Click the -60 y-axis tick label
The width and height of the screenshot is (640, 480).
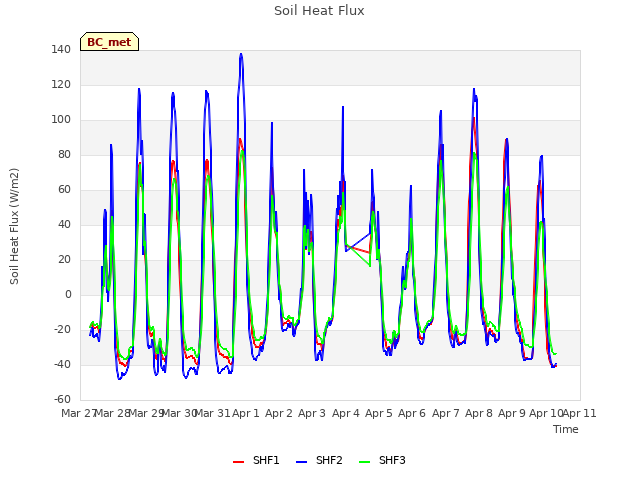62,400
